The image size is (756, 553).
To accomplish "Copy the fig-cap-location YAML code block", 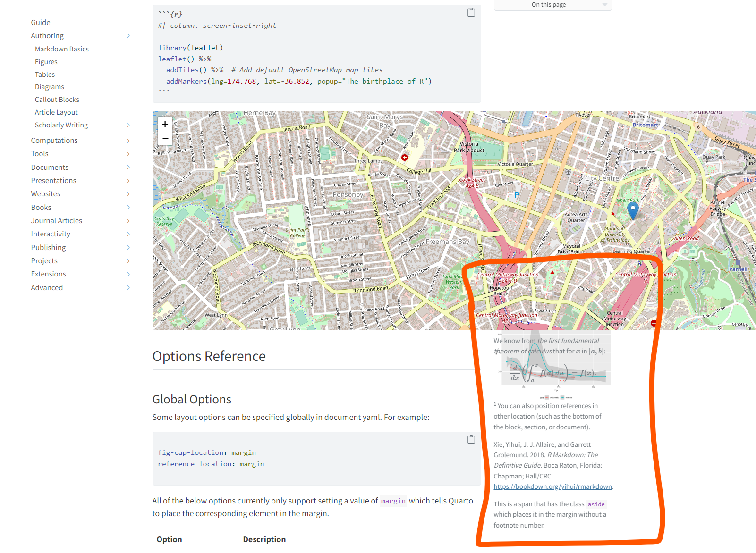I will click(x=470, y=439).
